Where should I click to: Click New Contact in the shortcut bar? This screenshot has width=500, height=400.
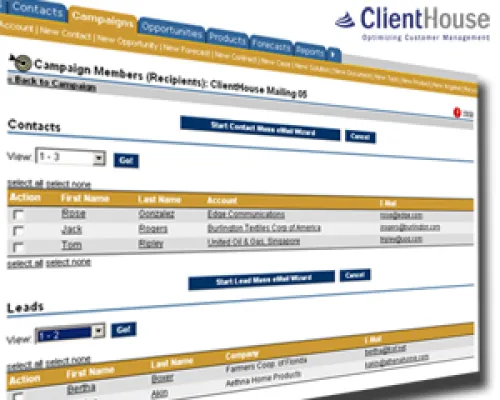point(65,33)
